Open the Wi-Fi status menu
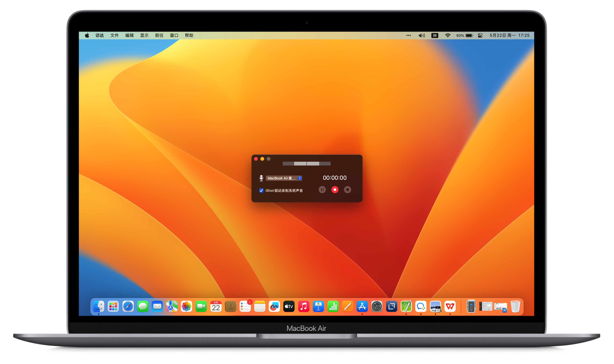 tap(448, 36)
